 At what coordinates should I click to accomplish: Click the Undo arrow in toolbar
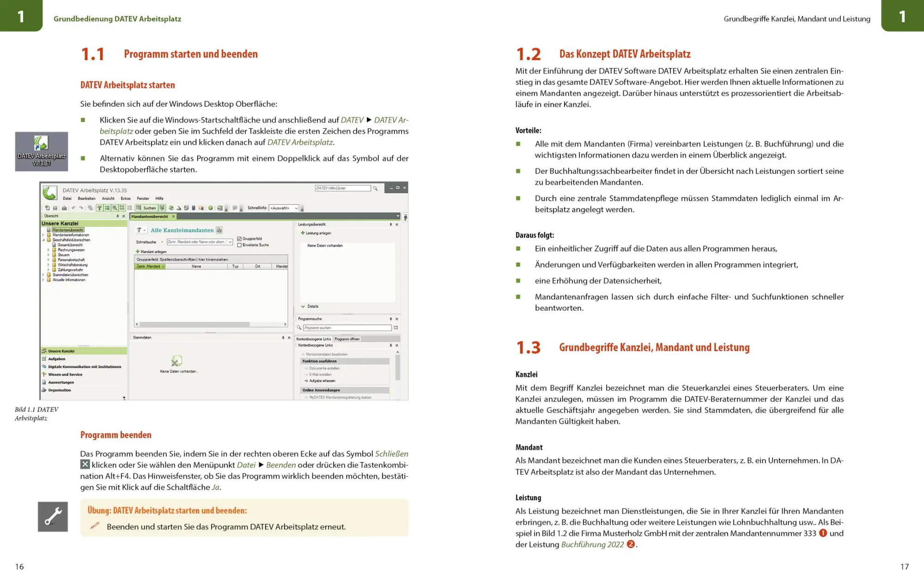(73, 208)
